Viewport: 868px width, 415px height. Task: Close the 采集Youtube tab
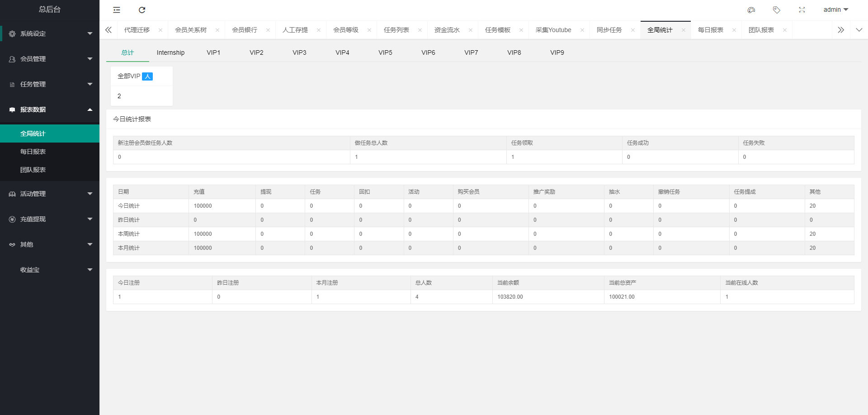click(x=582, y=30)
